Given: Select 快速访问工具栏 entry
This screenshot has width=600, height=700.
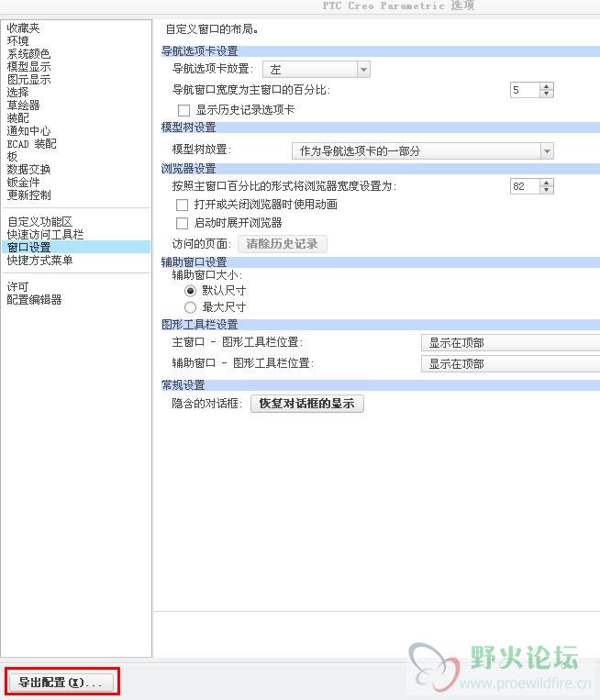Looking at the screenshot, I should click(x=45, y=234).
